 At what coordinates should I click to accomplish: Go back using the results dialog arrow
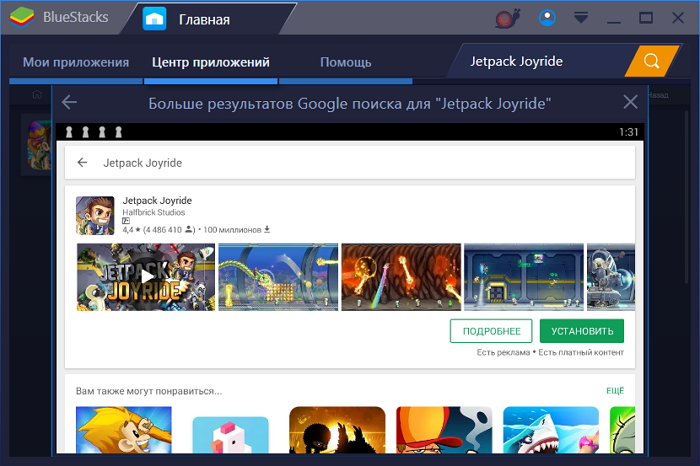click(x=69, y=103)
